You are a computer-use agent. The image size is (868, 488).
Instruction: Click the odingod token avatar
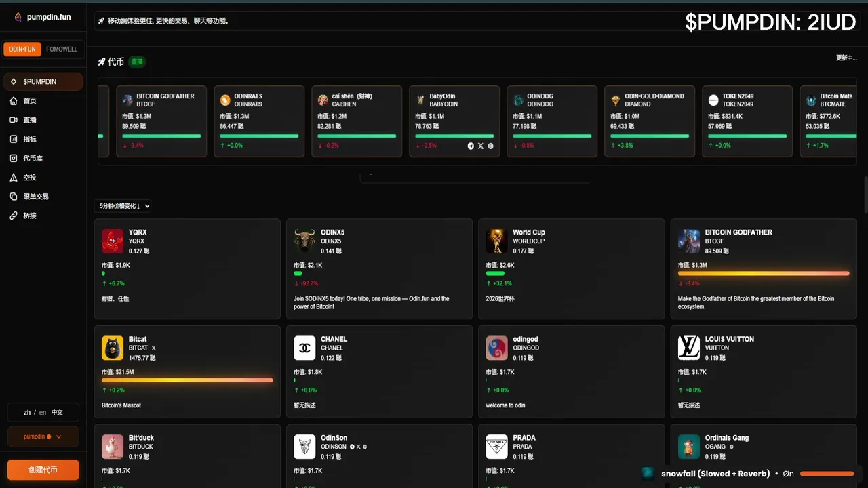tap(497, 348)
